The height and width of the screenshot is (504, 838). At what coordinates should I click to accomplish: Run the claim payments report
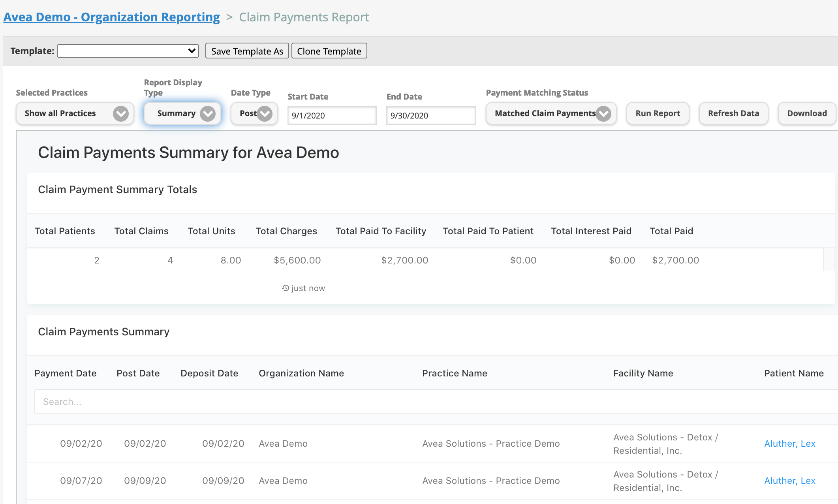coord(657,113)
